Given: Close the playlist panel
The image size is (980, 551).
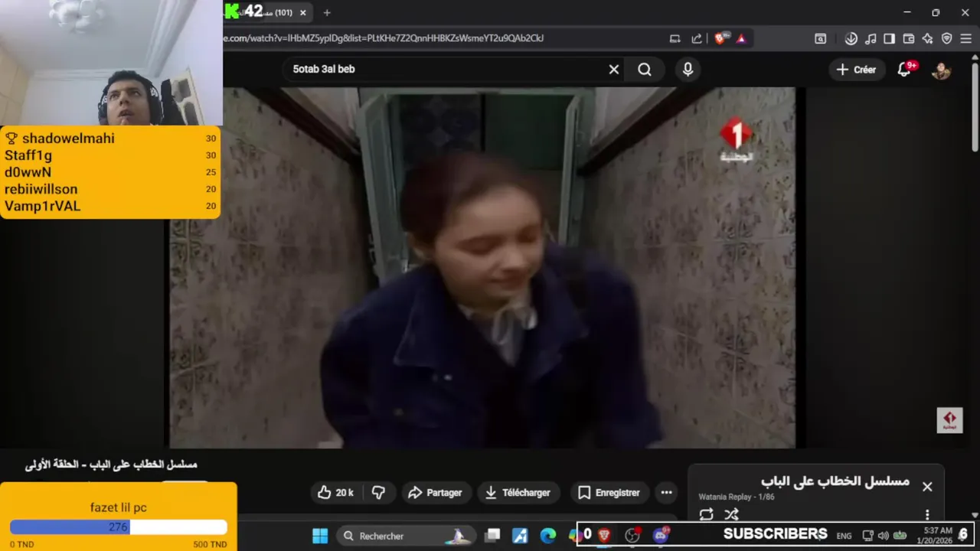Looking at the screenshot, I should click(x=927, y=487).
